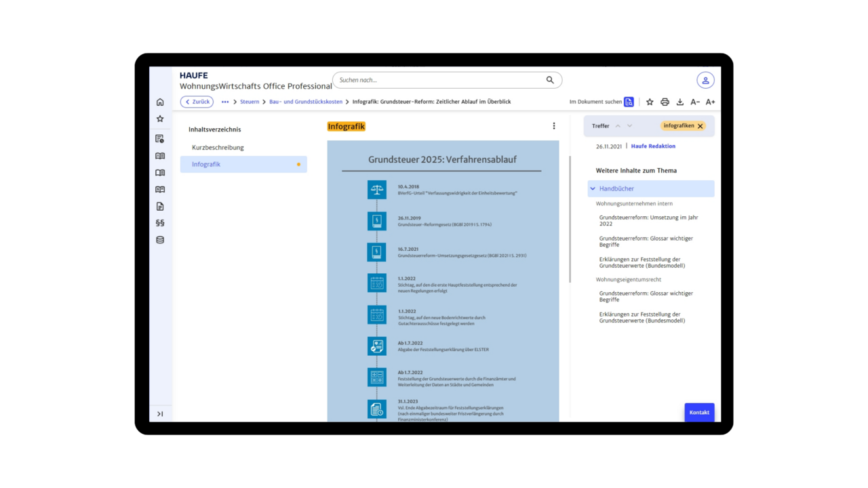The height and width of the screenshot is (488, 868).
Task: Download the document via download icon
Action: [680, 102]
